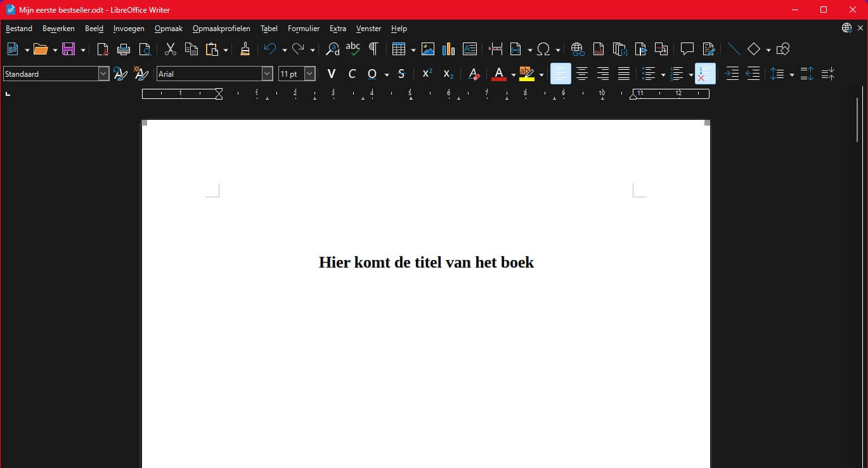Export directly as PDF
The height and width of the screenshot is (468, 868).
coord(103,49)
